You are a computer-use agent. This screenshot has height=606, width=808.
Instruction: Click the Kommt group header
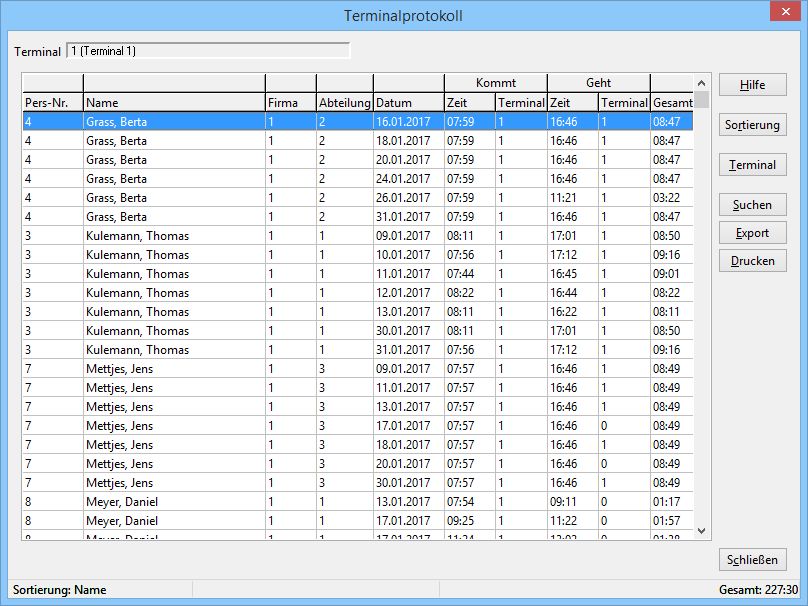(x=496, y=83)
